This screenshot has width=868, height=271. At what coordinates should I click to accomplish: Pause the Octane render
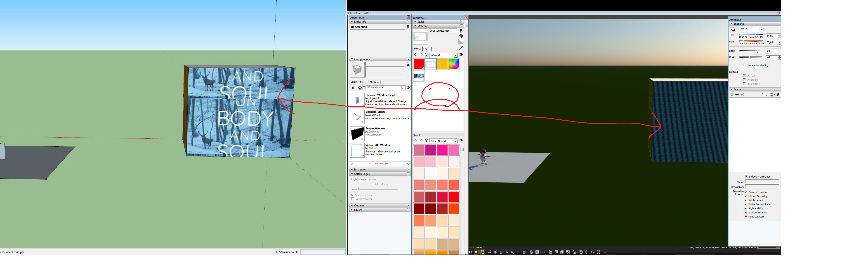[470, 252]
